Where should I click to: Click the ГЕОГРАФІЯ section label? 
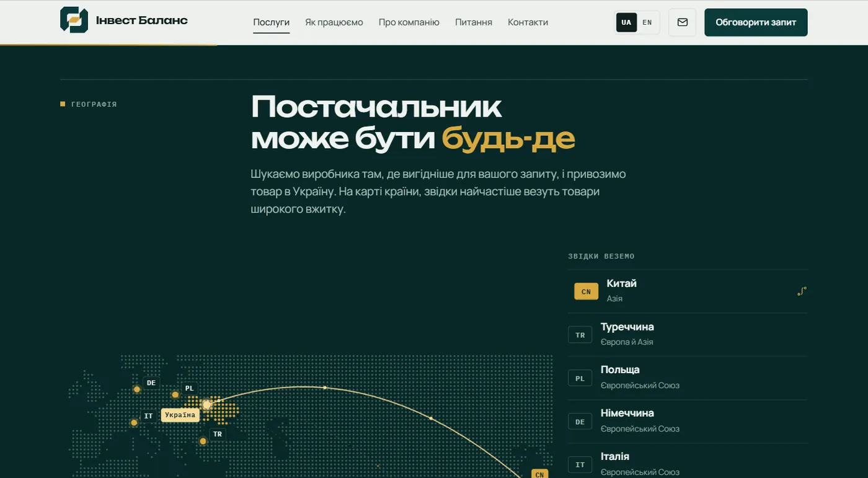tap(94, 104)
